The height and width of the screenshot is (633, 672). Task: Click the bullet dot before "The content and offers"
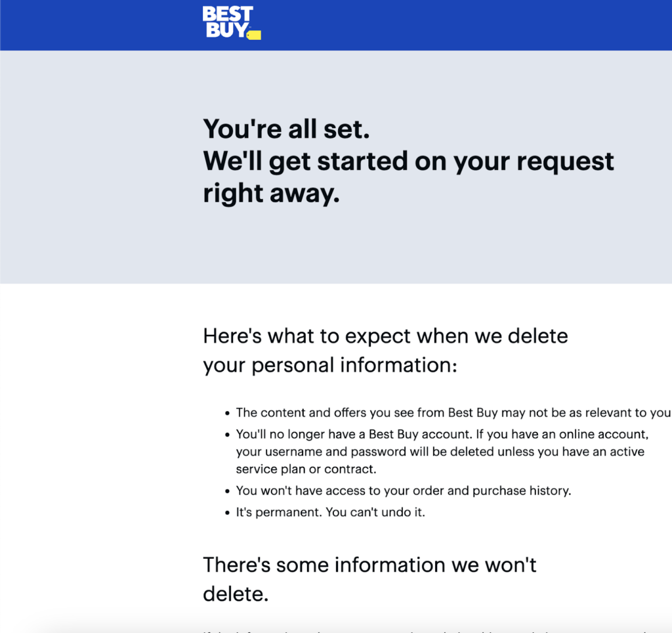pos(228,414)
